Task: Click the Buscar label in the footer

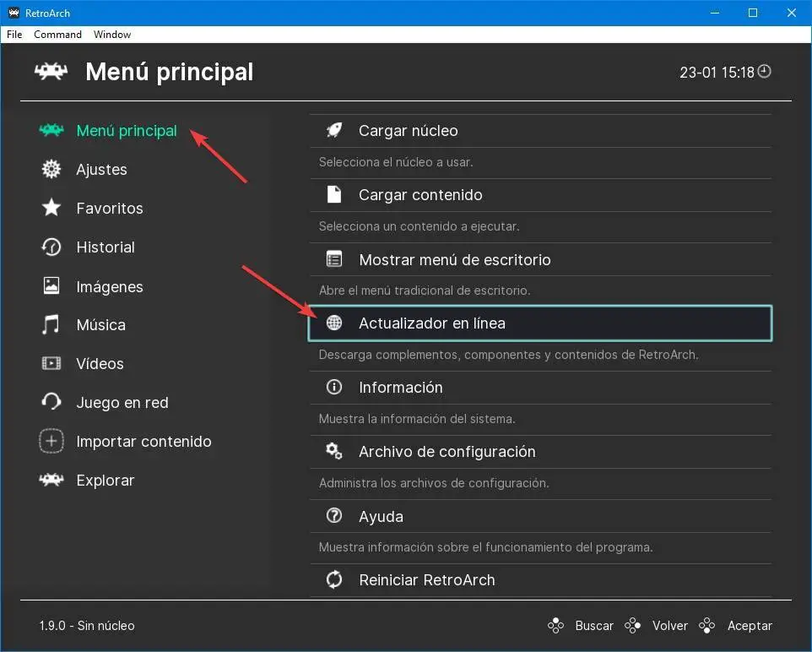Action: pos(594,626)
